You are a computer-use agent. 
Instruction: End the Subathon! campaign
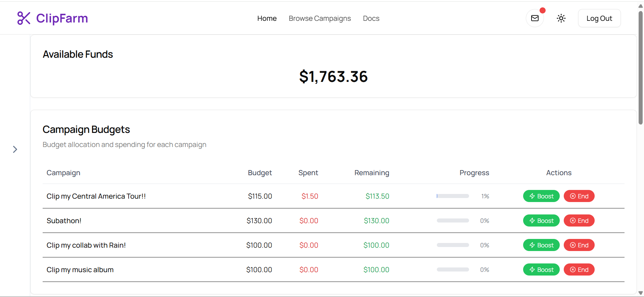pyautogui.click(x=579, y=221)
